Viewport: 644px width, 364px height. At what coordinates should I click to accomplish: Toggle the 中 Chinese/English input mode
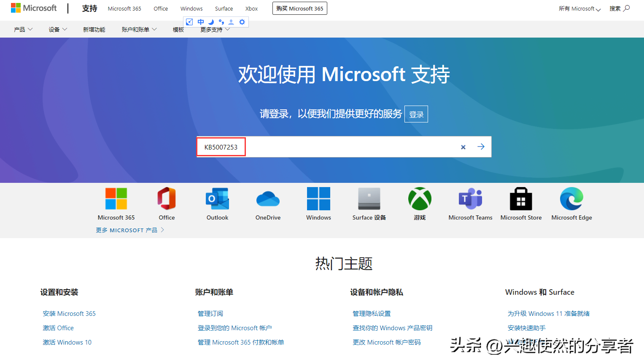(201, 22)
